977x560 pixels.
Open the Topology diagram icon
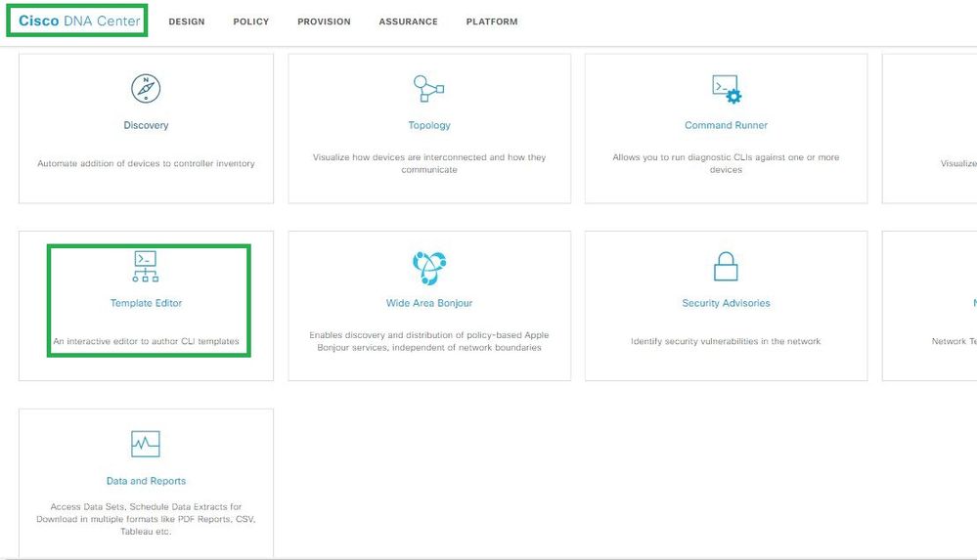[x=428, y=89]
